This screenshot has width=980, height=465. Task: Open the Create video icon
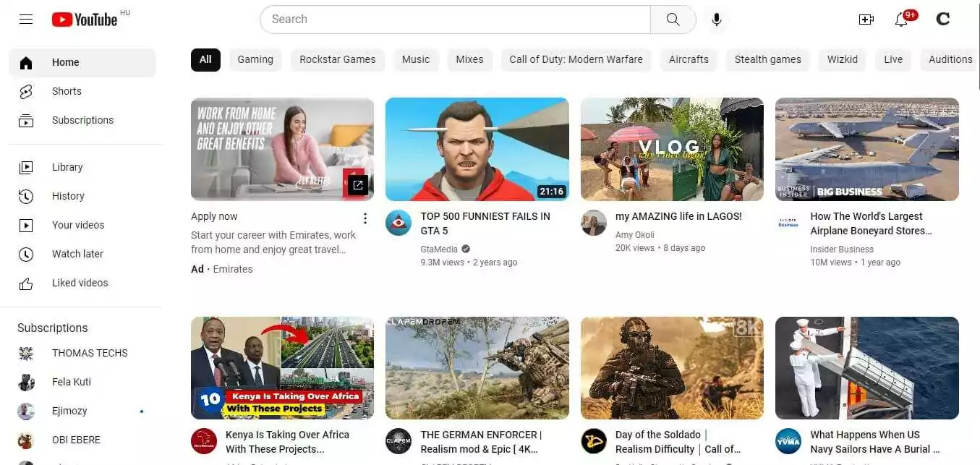click(x=866, y=20)
